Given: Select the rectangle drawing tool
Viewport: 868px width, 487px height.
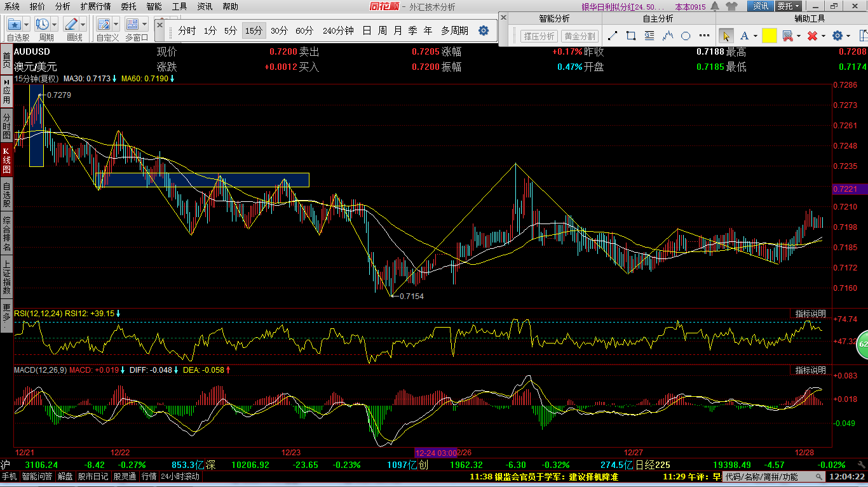Looking at the screenshot, I should click(631, 36).
